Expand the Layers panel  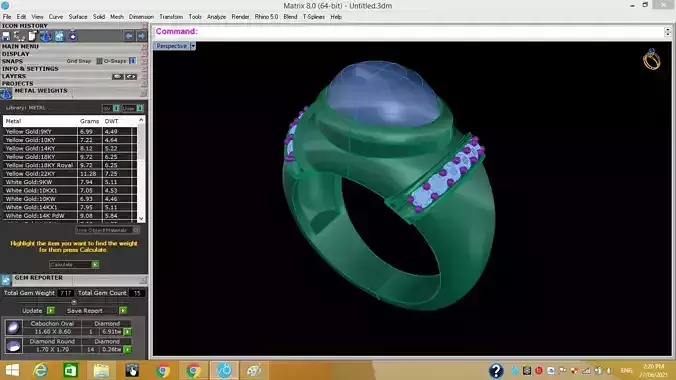pyautogui.click(x=14, y=76)
